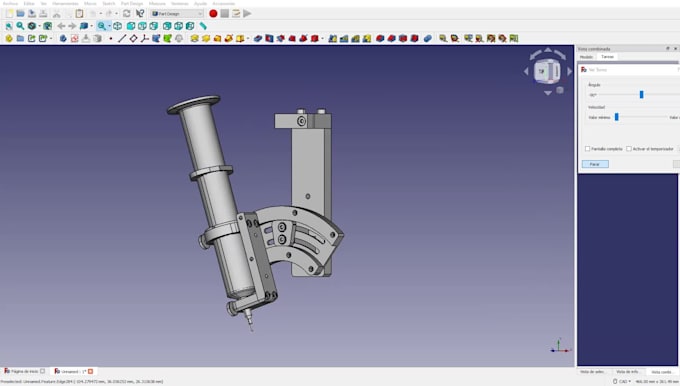
Task: Set the isometric view cube icon
Action: point(118,26)
